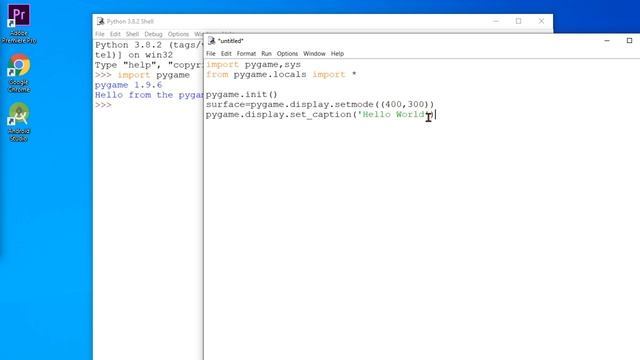
Task: Launch the Google Chrome desktop shortcut
Action: [x=19, y=73]
